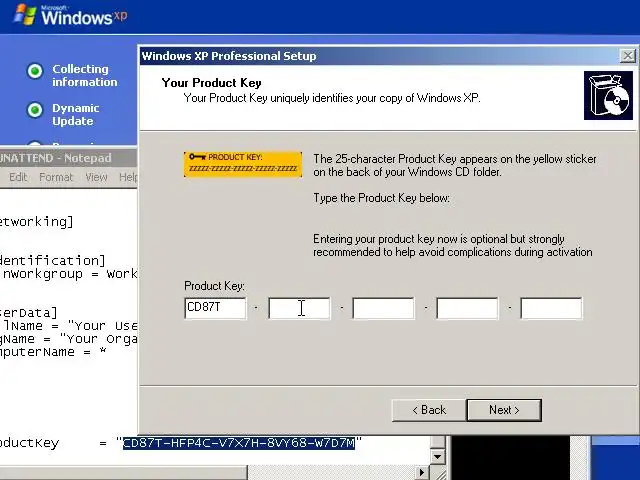Screen dimensions: 640x480
Task: Focus the first product key field containing CD87T
Action: tap(215, 308)
